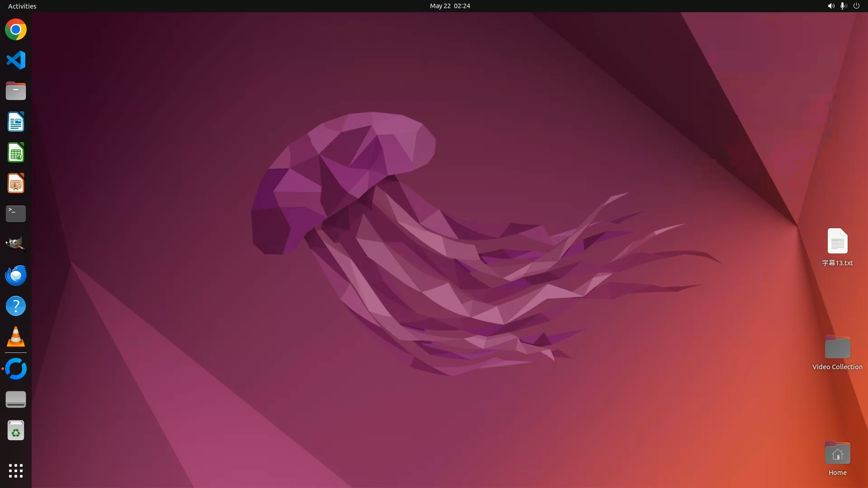
Task: Open LibreOffice Impress
Action: (x=16, y=183)
